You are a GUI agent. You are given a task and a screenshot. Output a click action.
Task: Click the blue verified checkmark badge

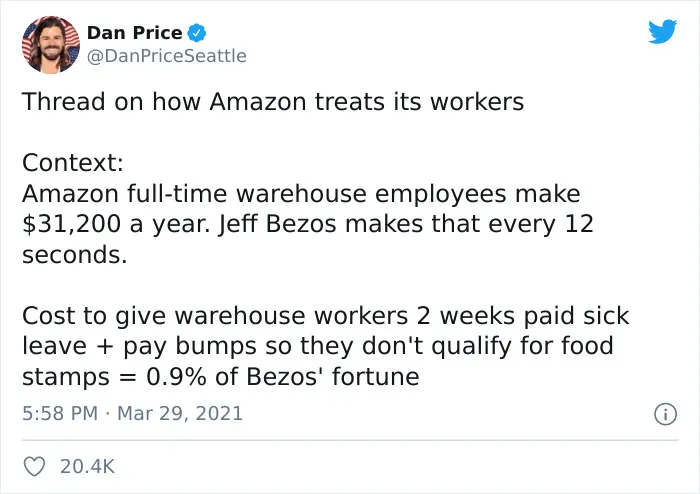click(196, 33)
